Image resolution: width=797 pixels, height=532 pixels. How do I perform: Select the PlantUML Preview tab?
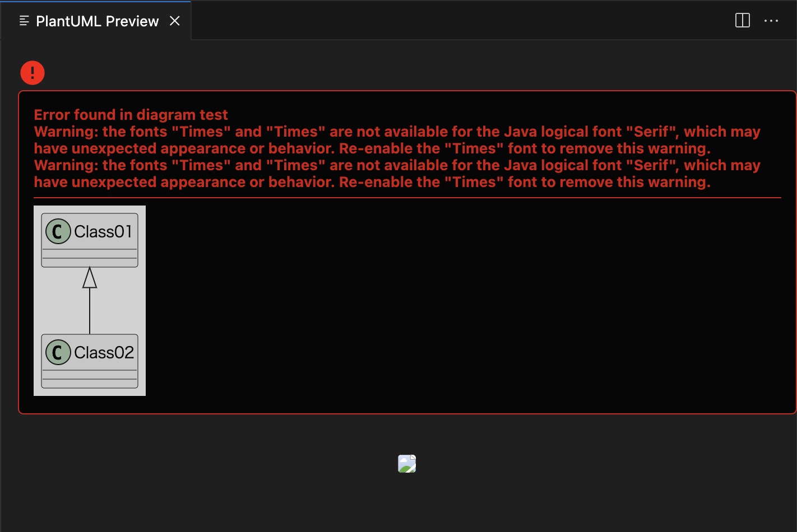pos(97,21)
